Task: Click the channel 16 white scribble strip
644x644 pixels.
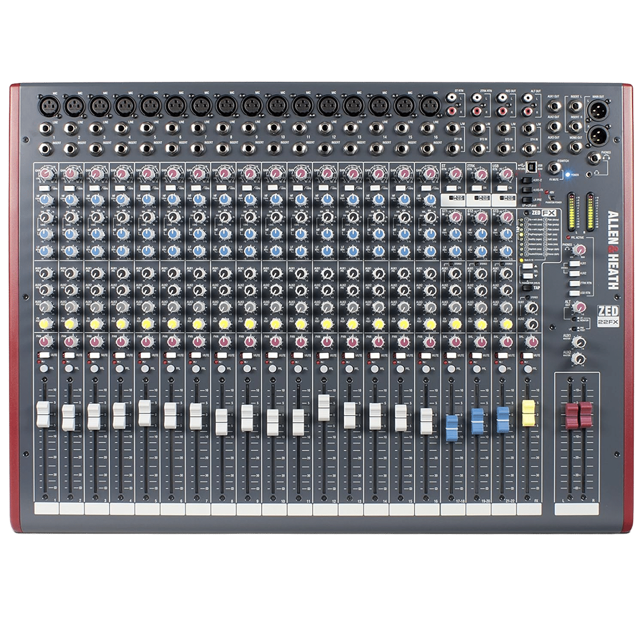Action: pos(427,509)
